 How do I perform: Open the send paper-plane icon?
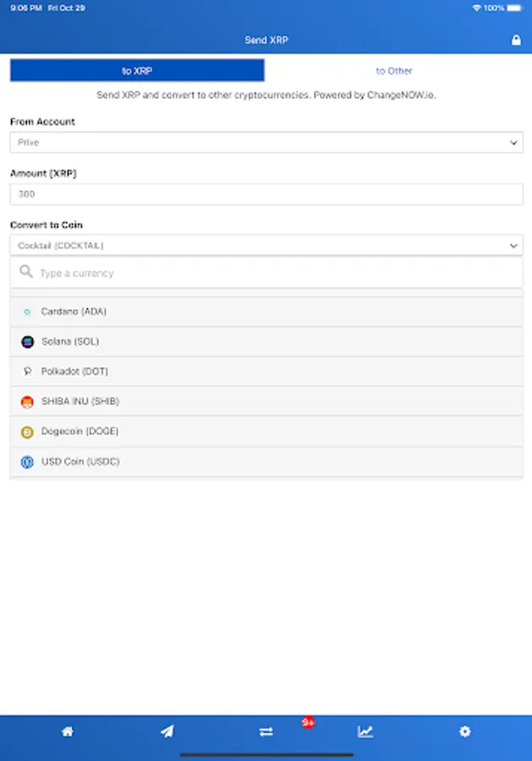coord(167,731)
